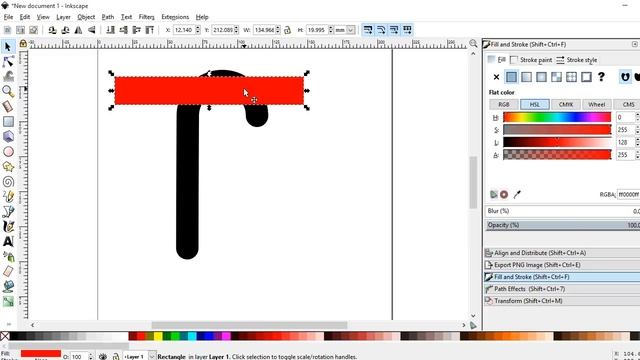This screenshot has height=360, width=640.
Task: Select the Star polygon tool
Action: [x=8, y=167]
